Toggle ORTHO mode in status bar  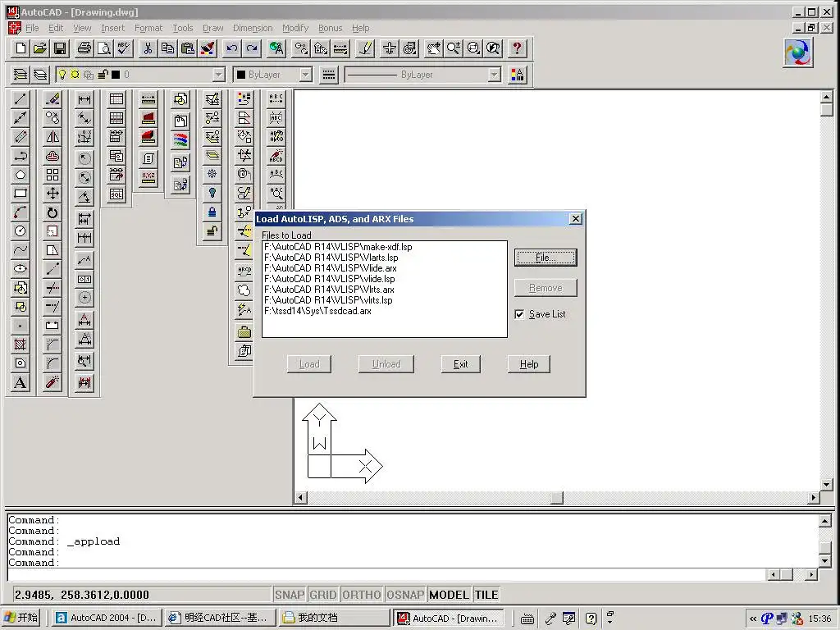[x=361, y=595]
